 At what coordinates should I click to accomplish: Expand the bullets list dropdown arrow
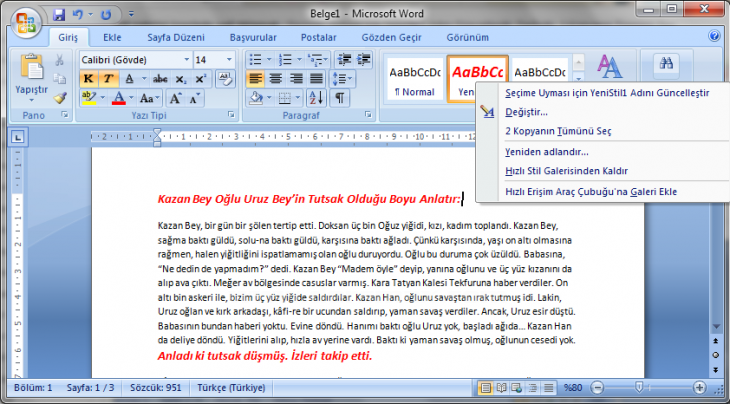coord(269,60)
